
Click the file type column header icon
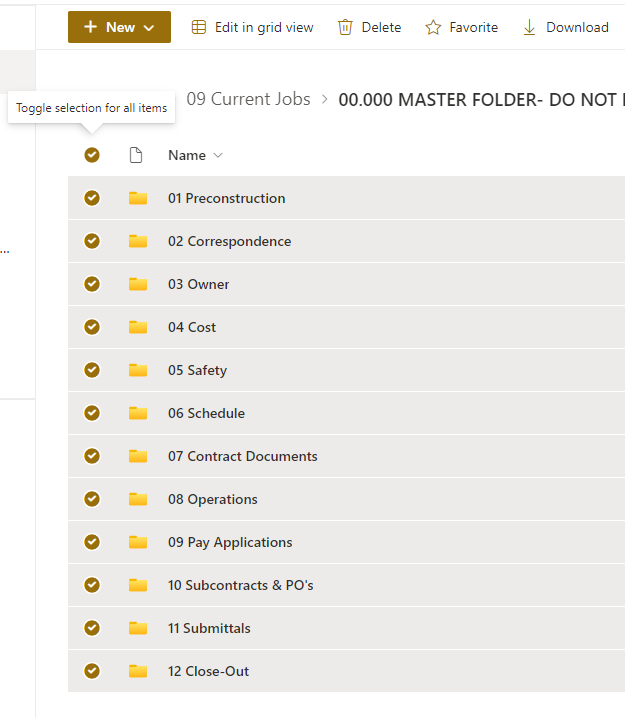coord(136,155)
